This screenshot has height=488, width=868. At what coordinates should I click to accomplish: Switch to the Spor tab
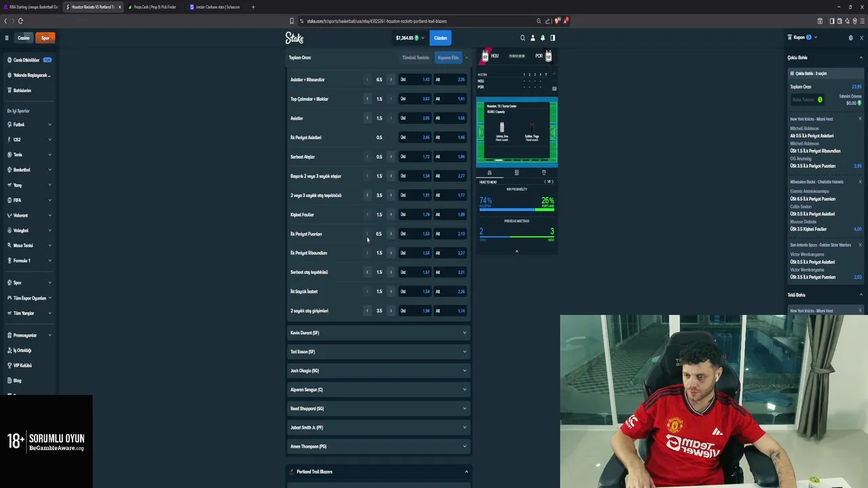pyautogui.click(x=45, y=38)
